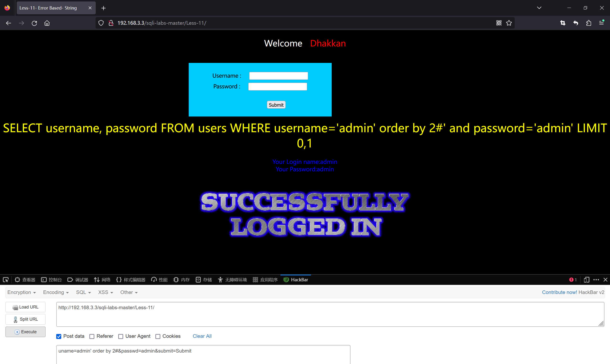Open the Performance (性能) tab
This screenshot has height=364, width=610.
point(159,280)
